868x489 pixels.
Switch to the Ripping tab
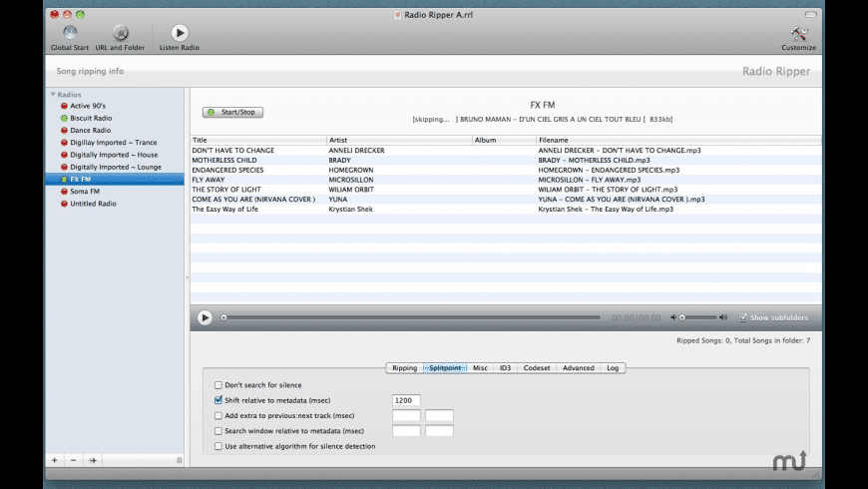coord(404,368)
